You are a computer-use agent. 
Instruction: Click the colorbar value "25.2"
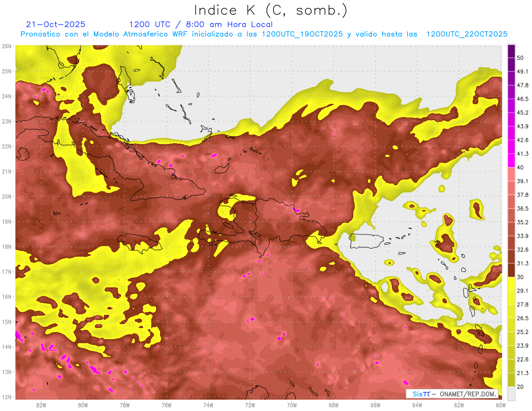(x=523, y=332)
